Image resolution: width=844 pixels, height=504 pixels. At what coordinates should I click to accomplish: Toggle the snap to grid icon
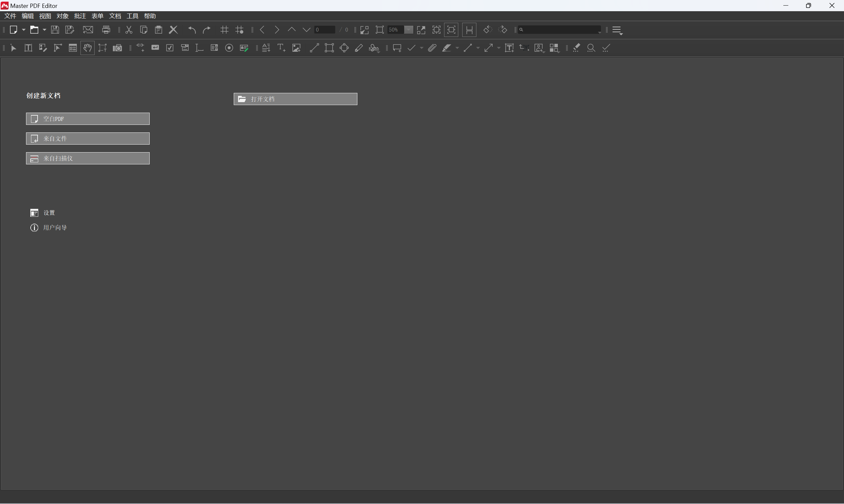(x=239, y=30)
